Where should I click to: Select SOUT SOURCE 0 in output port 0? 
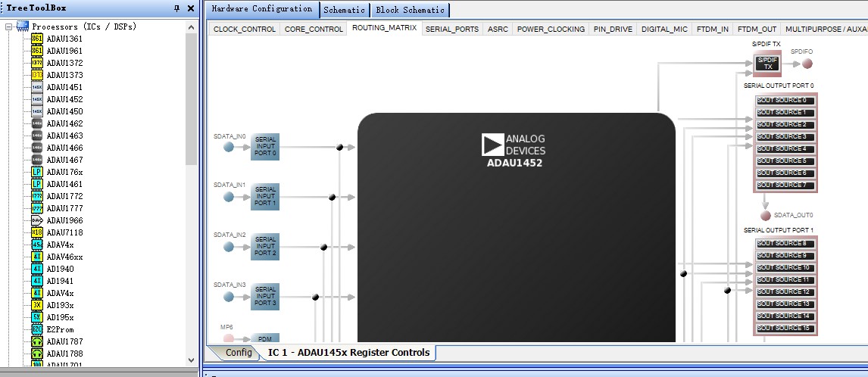(x=785, y=100)
